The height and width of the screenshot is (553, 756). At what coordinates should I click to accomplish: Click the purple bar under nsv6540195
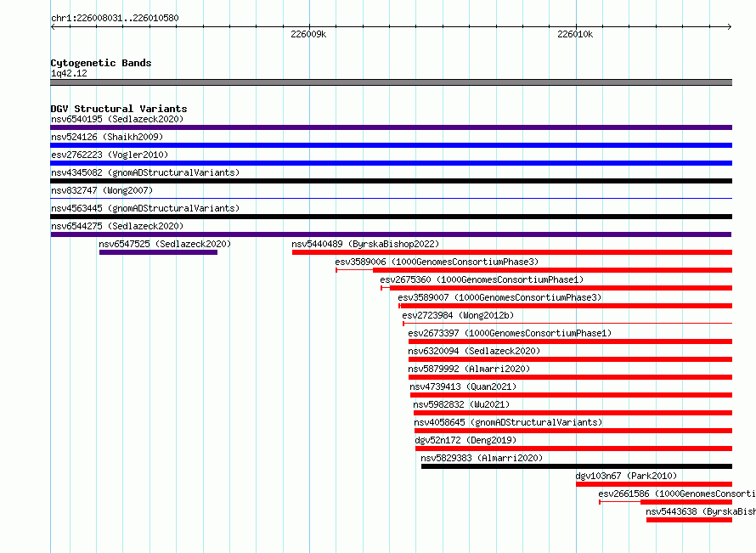pos(391,127)
